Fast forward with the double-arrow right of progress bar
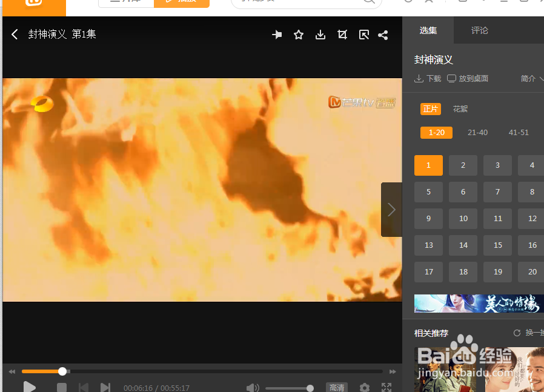Screen dimensions: 544x392 click(x=393, y=371)
